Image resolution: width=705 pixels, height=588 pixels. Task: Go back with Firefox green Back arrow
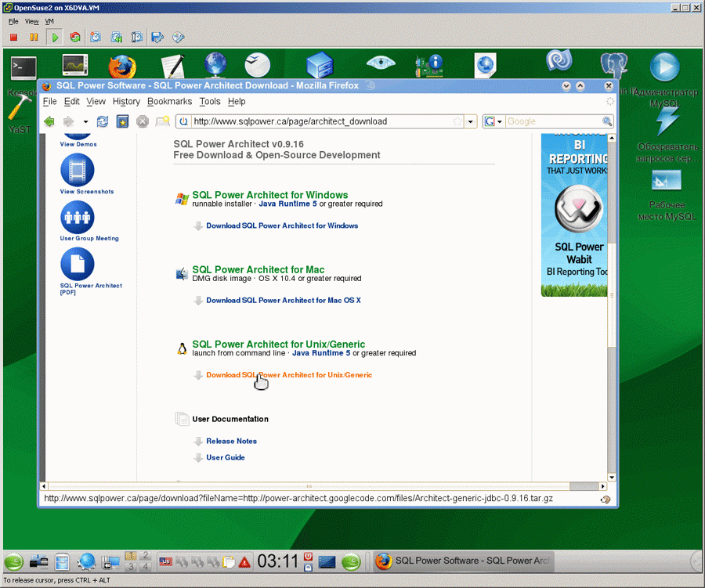(49, 121)
